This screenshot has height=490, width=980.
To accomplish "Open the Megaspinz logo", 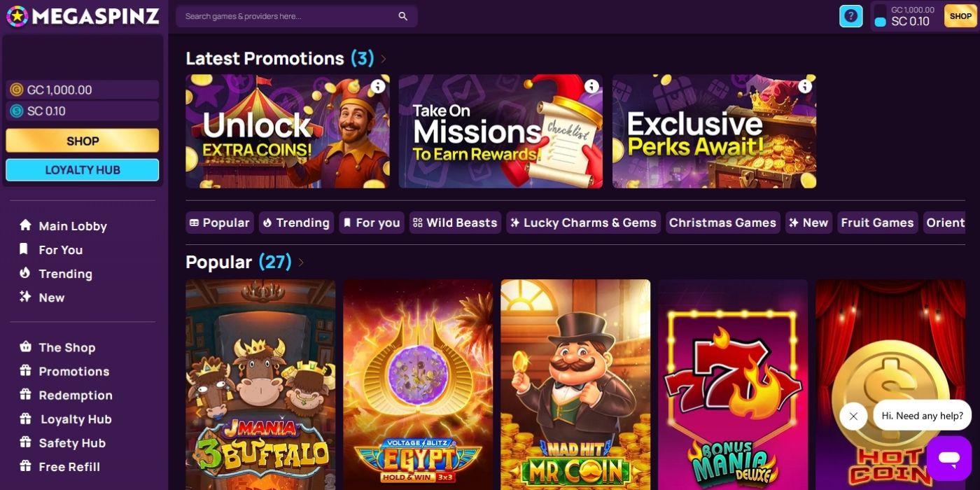I will (82, 15).
